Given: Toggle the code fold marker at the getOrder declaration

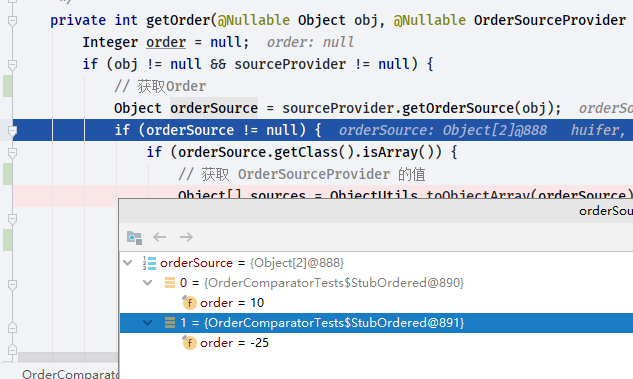Looking at the screenshot, I should point(13,20).
